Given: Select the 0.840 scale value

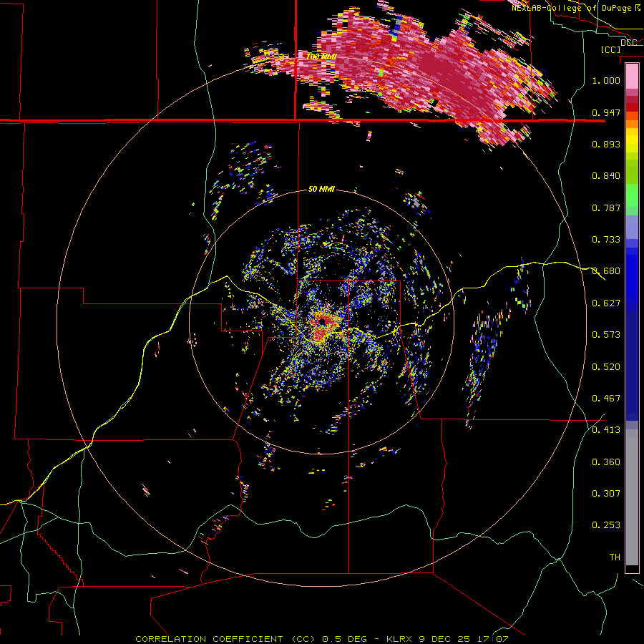Looking at the screenshot, I should pos(606,176).
